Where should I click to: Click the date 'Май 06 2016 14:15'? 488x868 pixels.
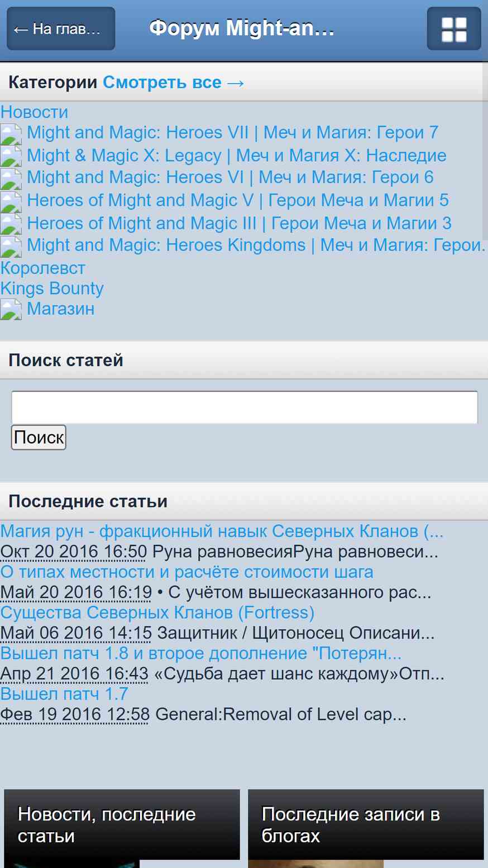(x=76, y=634)
